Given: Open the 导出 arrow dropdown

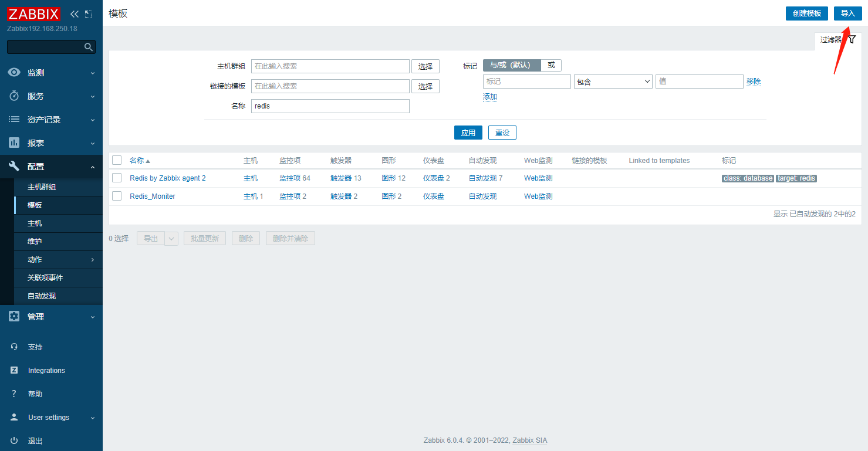Looking at the screenshot, I should [172, 239].
